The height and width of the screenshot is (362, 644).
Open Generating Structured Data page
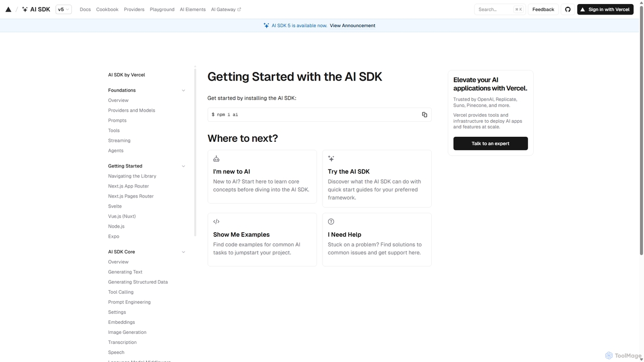pos(138,283)
